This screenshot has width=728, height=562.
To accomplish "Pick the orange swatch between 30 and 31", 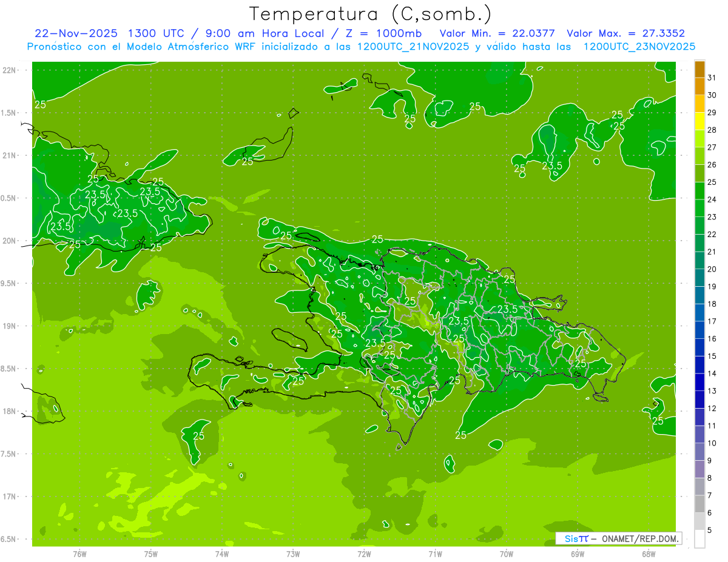I will point(699,87).
